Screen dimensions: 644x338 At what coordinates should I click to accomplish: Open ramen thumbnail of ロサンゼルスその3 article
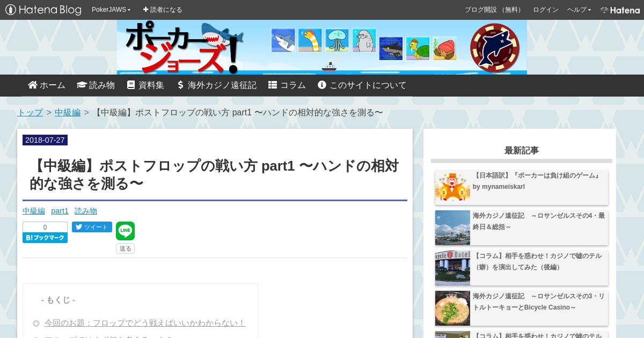click(452, 308)
